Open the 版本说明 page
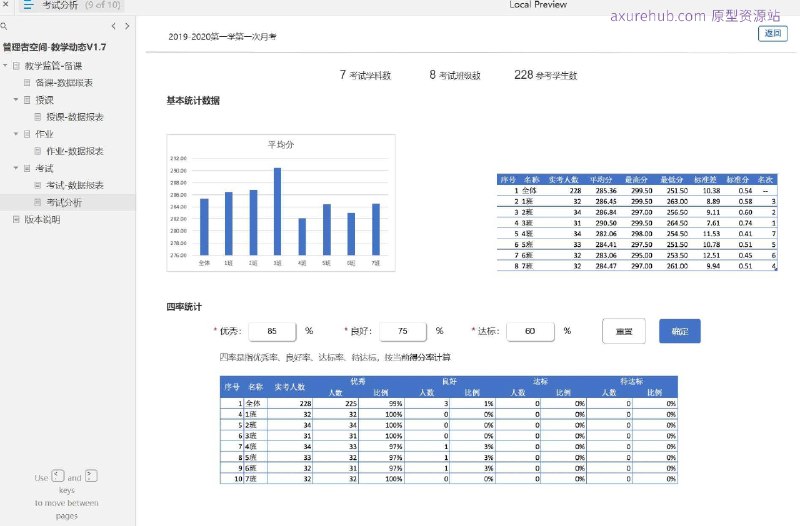This screenshot has height=526, width=800. pos(42,219)
